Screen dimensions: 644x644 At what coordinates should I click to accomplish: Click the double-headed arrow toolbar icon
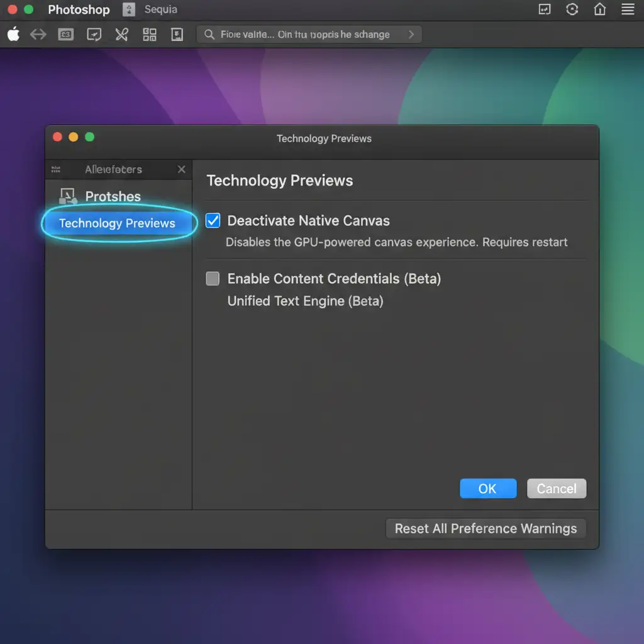[x=38, y=35]
